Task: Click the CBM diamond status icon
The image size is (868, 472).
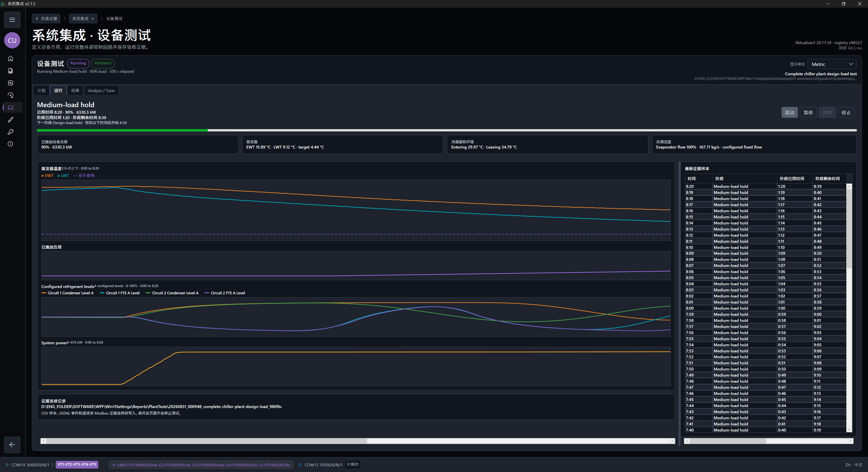Action: pos(114,465)
